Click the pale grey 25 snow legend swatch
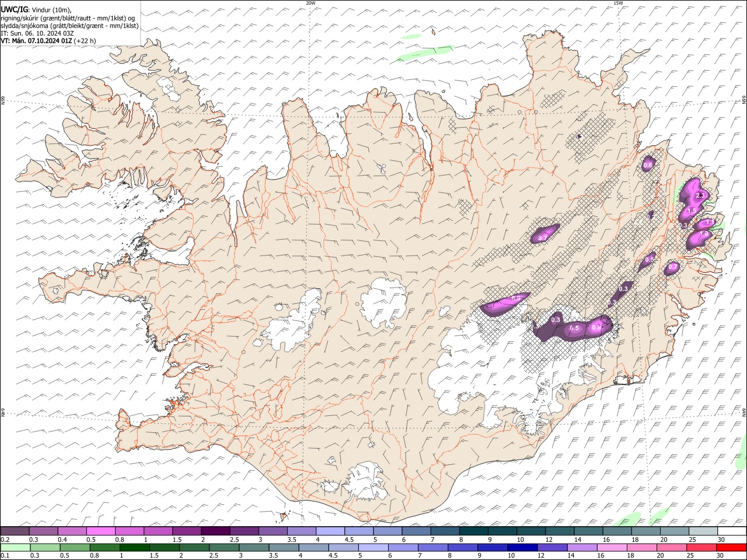Image resolution: width=747 pixels, height=560 pixels. [703, 531]
